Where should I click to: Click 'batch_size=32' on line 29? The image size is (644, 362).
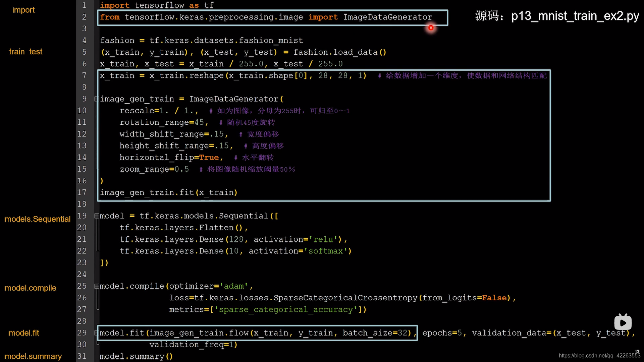pyautogui.click(x=375, y=333)
